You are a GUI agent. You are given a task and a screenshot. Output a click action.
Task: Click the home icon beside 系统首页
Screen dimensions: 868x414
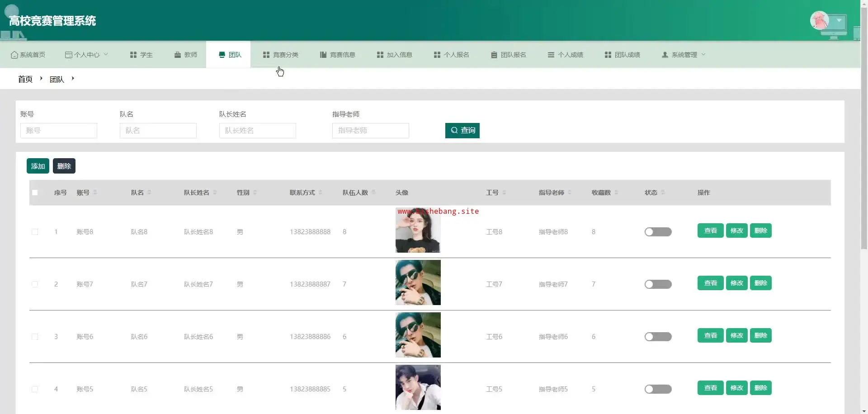[14, 55]
